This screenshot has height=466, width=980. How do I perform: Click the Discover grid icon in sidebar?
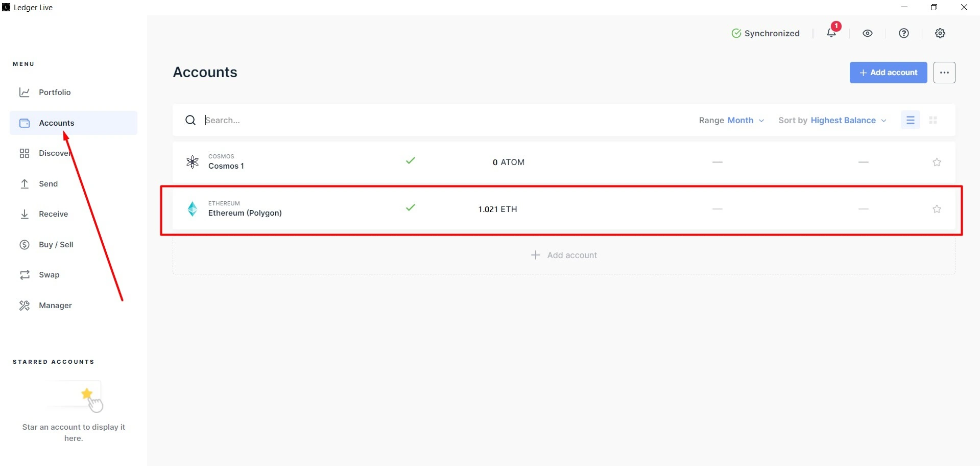pos(25,153)
